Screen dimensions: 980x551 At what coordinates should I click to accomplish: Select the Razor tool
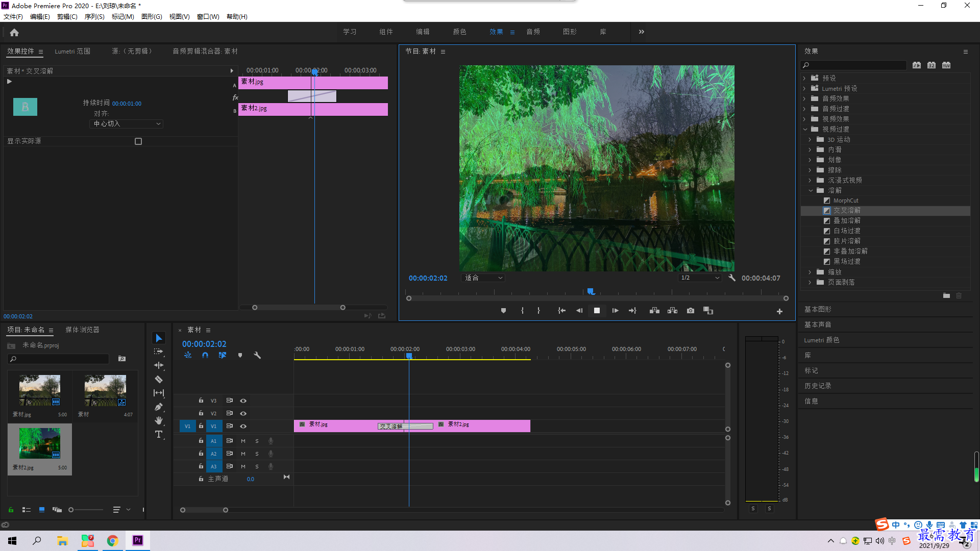(x=159, y=379)
